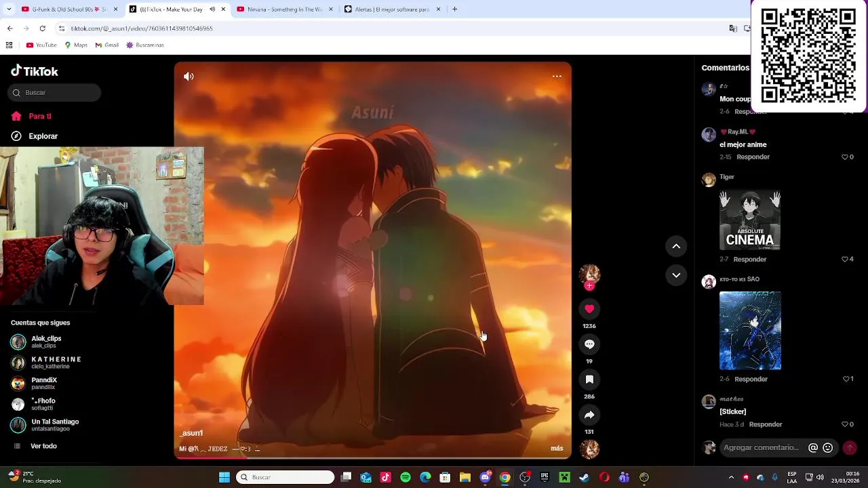Like the SAO image comment
Screen dimensions: 868x488
click(x=847, y=380)
